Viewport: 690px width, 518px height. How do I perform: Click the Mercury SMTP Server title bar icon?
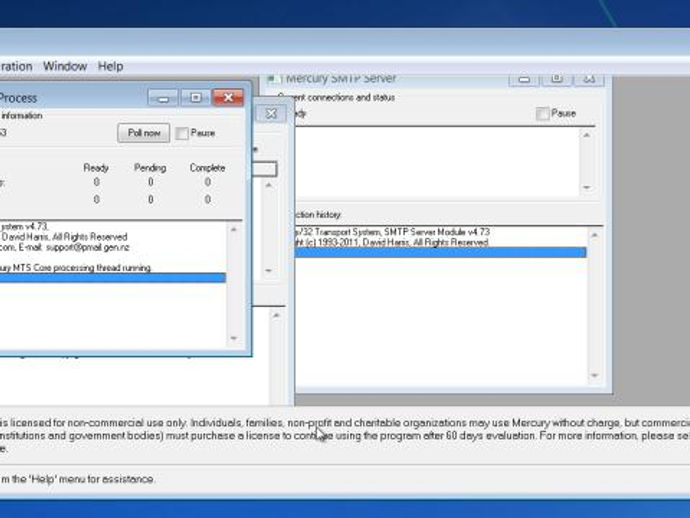point(273,79)
